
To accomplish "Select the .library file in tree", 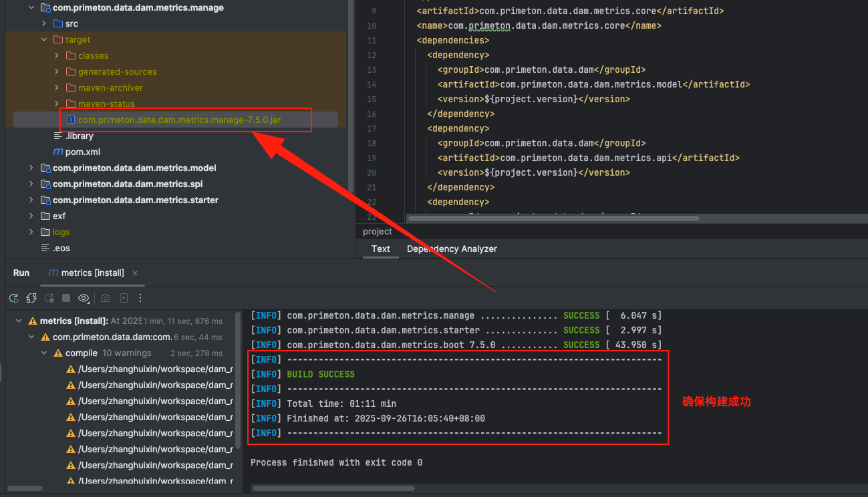I will [79, 136].
